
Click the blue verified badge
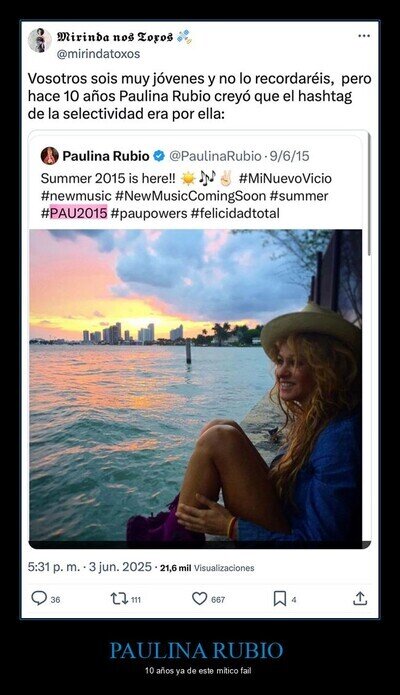pyautogui.click(x=159, y=156)
